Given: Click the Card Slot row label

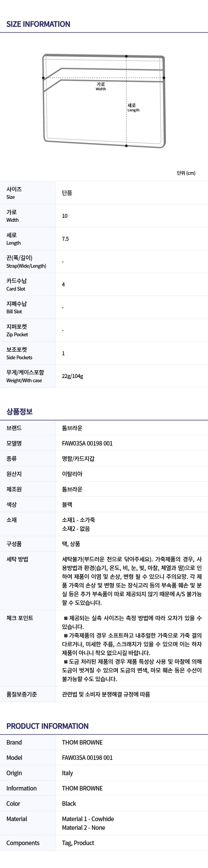Looking at the screenshot, I should pos(17,284).
